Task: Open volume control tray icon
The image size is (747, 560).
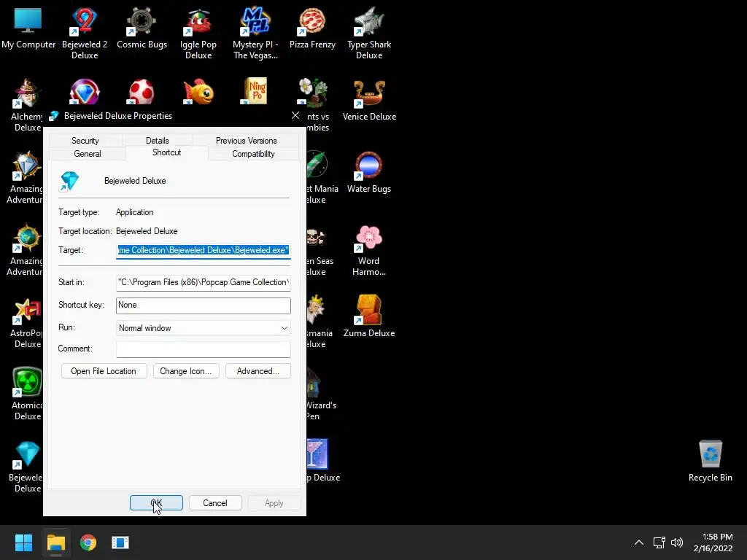Action: [x=676, y=542]
